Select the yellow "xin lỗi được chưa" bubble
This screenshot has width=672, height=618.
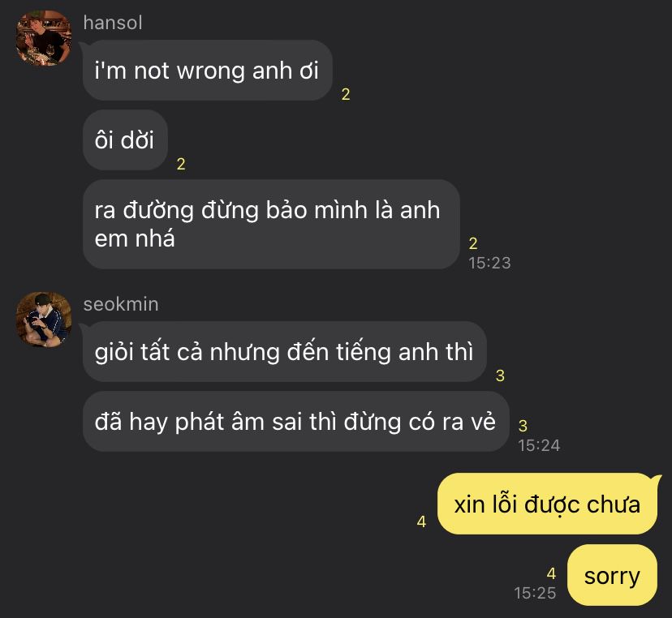pyautogui.click(x=547, y=504)
